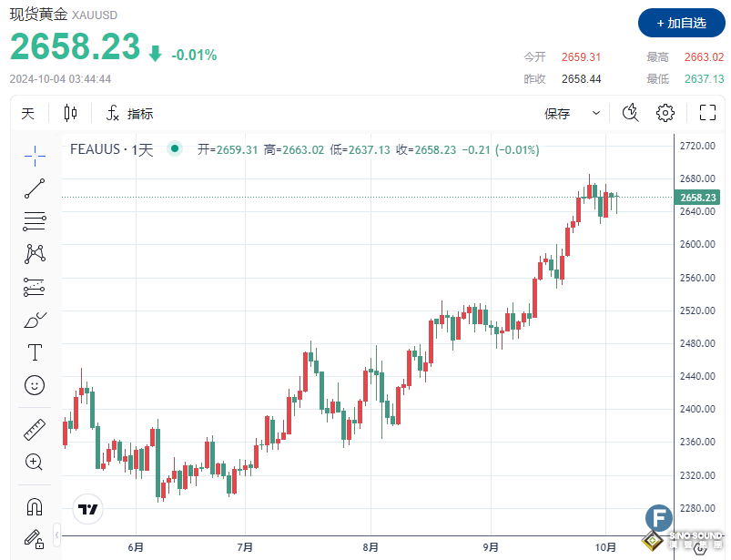Pick the Text annotation tool
Viewport: 731px width, 560px height.
click(35, 352)
